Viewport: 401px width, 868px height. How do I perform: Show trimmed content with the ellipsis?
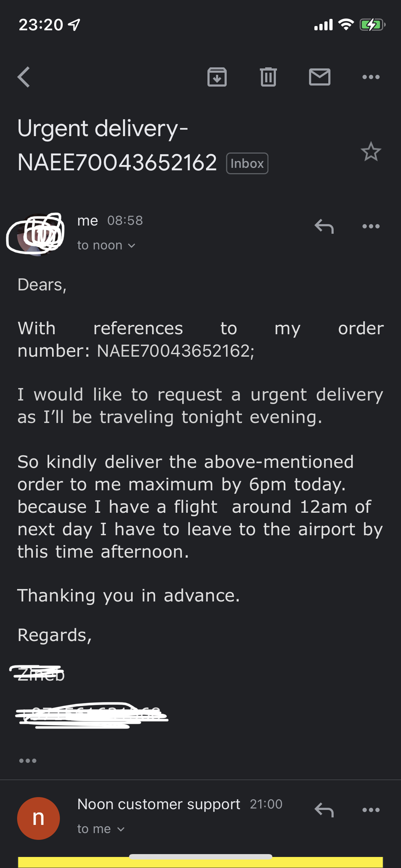[x=28, y=761]
